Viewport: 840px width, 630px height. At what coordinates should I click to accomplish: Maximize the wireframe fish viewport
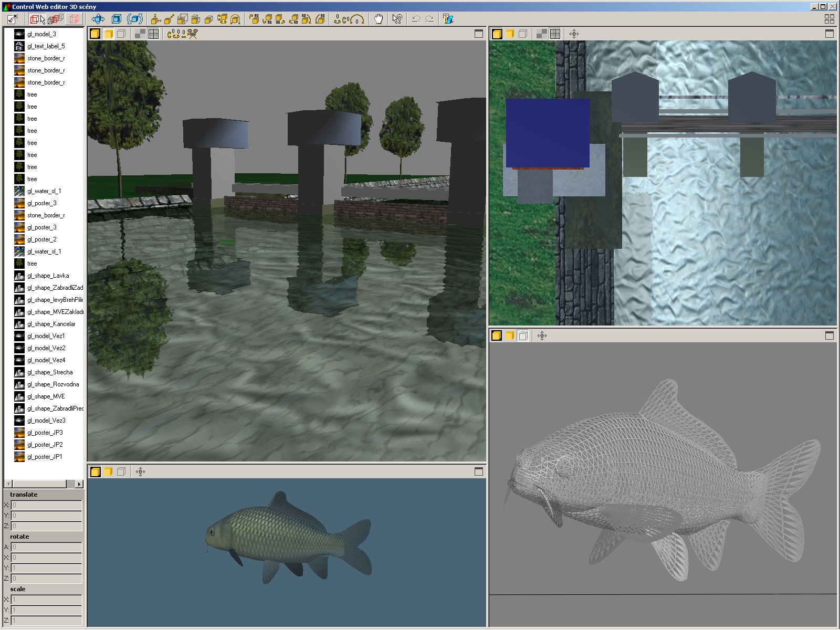coord(829,335)
